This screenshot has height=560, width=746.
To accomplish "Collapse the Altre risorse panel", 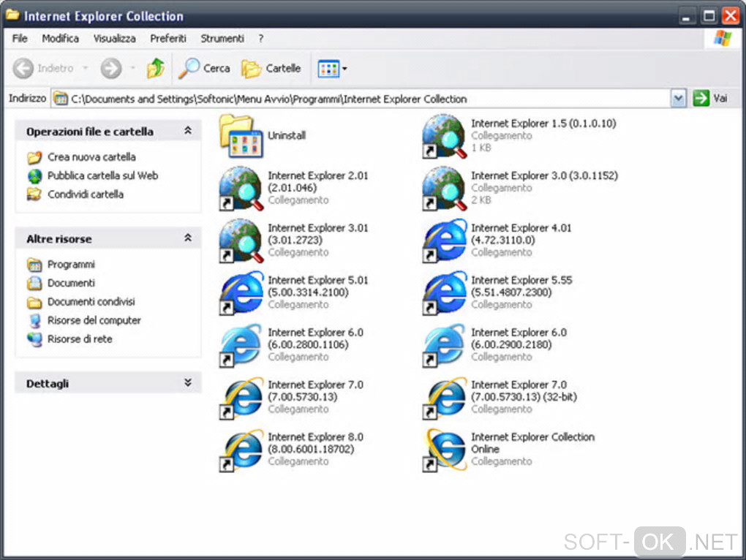I will coord(188,238).
